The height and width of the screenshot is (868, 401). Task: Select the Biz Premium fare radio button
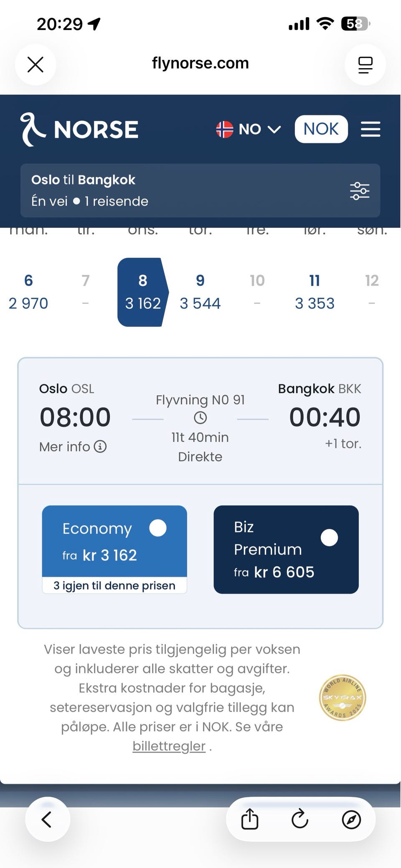pos(329,537)
